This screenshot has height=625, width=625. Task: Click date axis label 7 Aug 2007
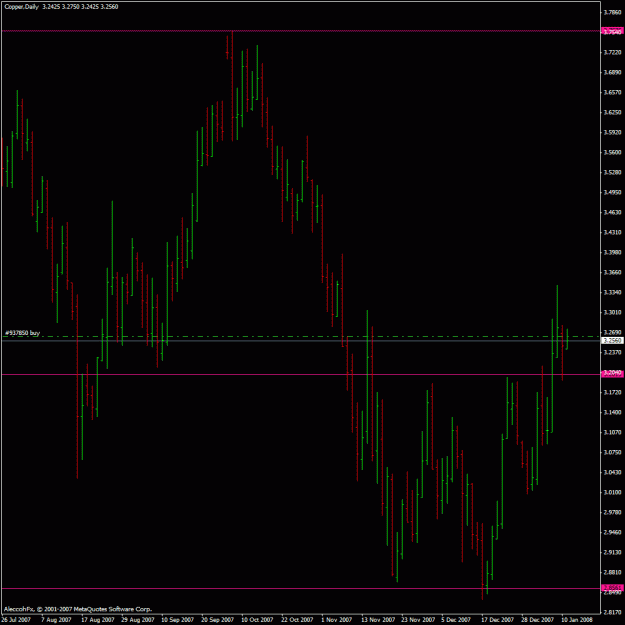coord(56,620)
